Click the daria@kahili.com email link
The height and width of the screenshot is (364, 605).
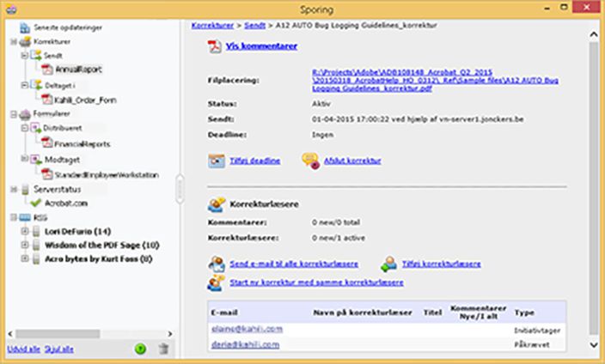point(246,345)
